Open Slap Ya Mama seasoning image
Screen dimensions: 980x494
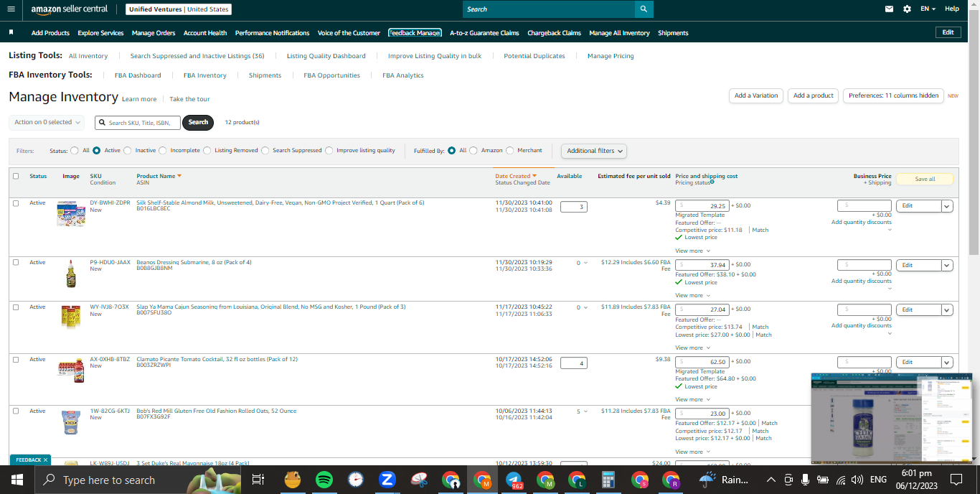[x=71, y=317]
